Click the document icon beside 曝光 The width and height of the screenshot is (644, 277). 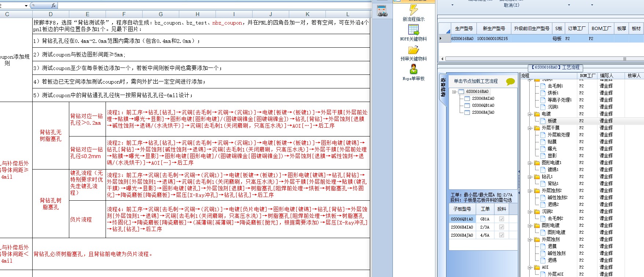pyautogui.click(x=543, y=149)
